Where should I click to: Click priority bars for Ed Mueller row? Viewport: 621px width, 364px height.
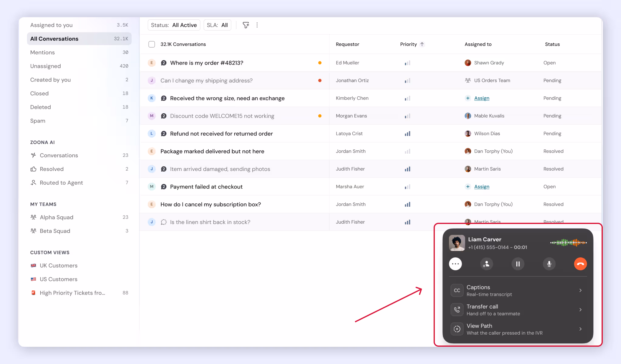pyautogui.click(x=408, y=63)
